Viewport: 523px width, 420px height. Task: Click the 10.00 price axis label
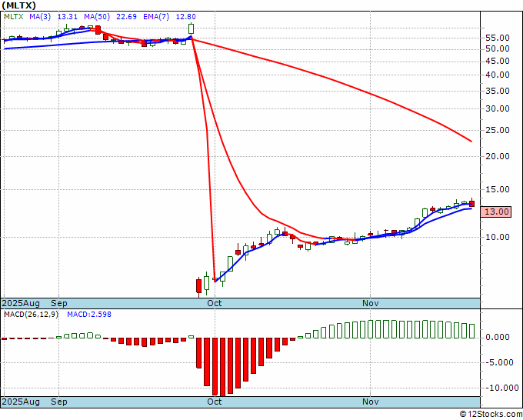coord(498,237)
